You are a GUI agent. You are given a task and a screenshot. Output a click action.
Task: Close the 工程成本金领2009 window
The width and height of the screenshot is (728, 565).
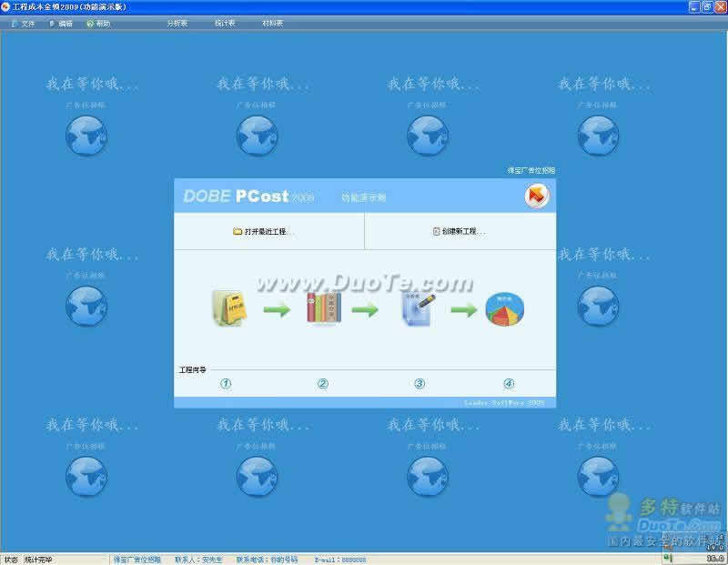(x=721, y=7)
